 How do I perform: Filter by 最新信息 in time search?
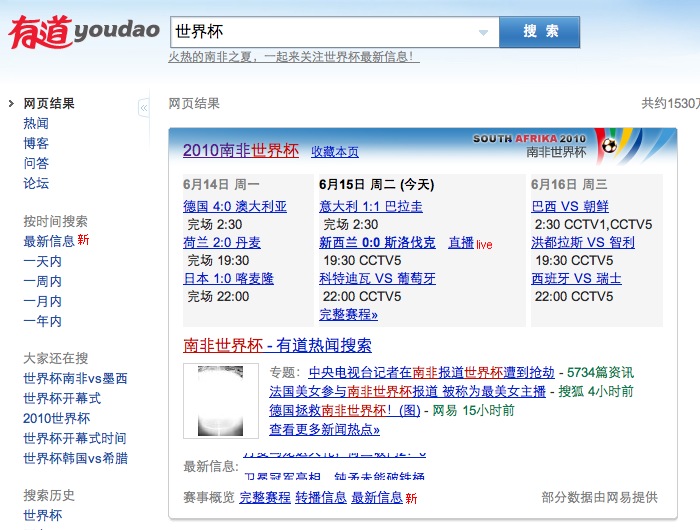[x=49, y=241]
